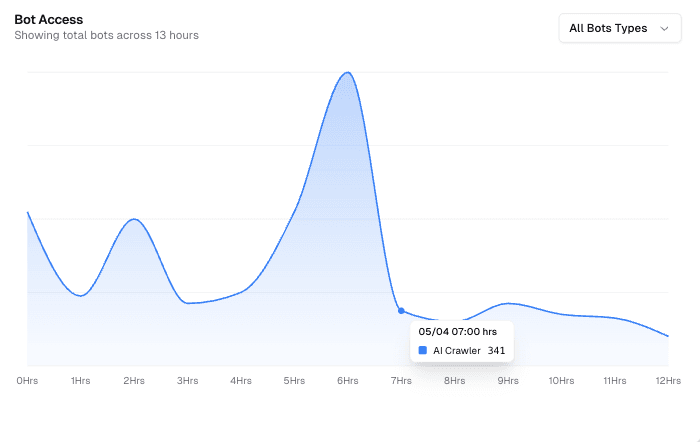
Task: Click the 6Hrs x-axis label
Action: click(x=347, y=381)
